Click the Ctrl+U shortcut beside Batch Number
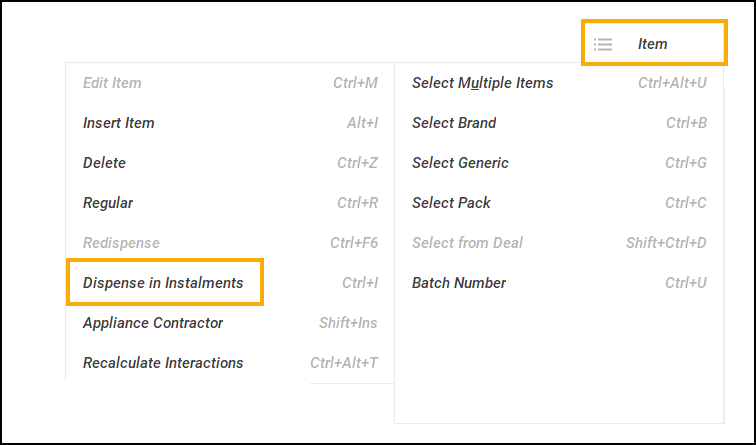Image resolution: width=756 pixels, height=445 pixels. pos(686,283)
